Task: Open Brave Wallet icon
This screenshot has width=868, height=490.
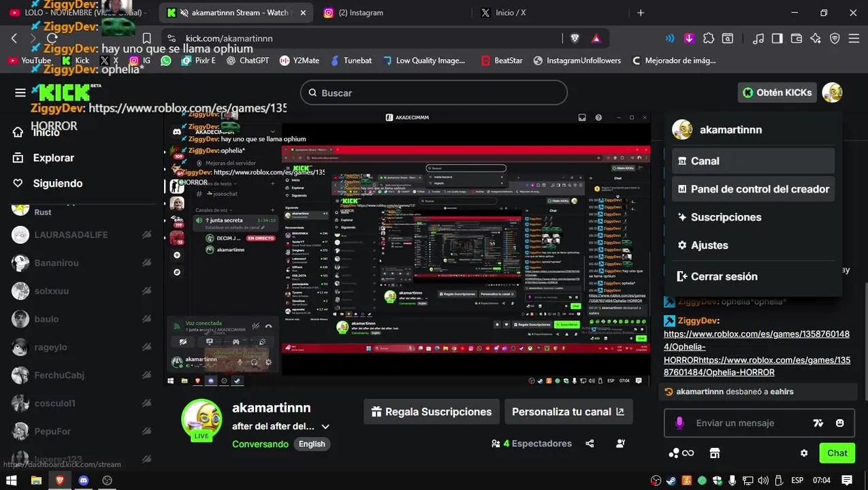Action: 796,39
